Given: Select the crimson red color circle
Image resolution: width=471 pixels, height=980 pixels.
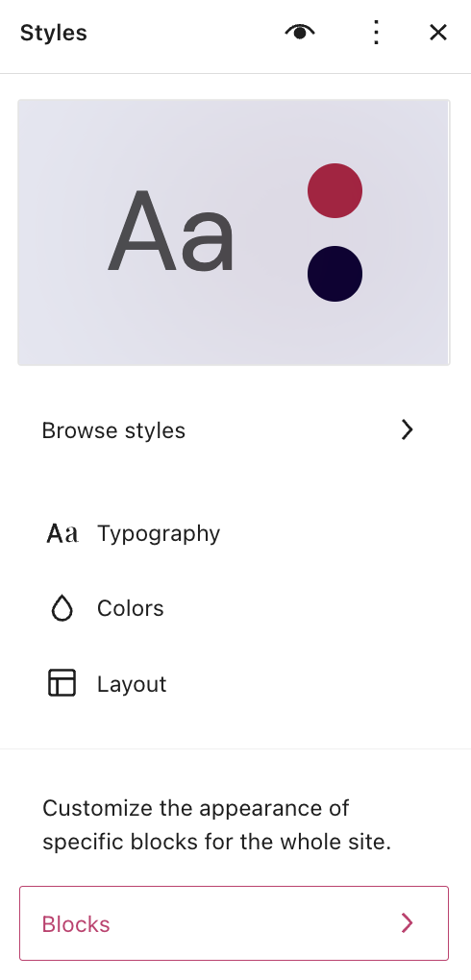Looking at the screenshot, I should (335, 190).
